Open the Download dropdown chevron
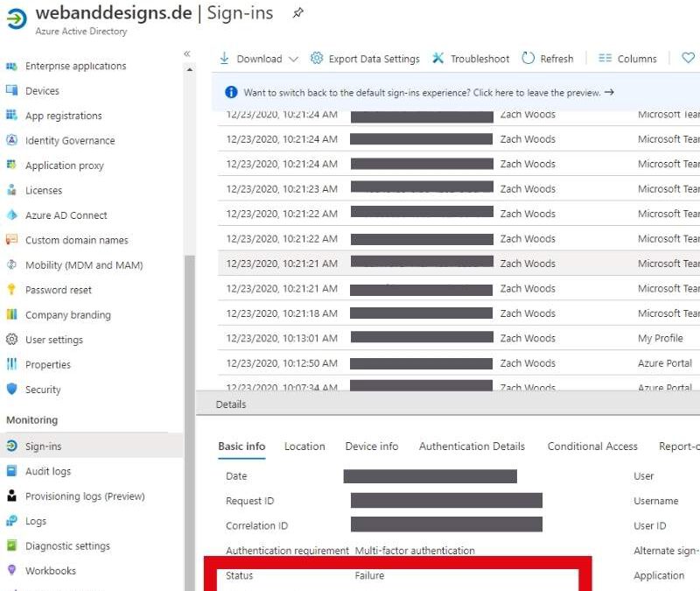The height and width of the screenshot is (591, 700). coord(293,59)
